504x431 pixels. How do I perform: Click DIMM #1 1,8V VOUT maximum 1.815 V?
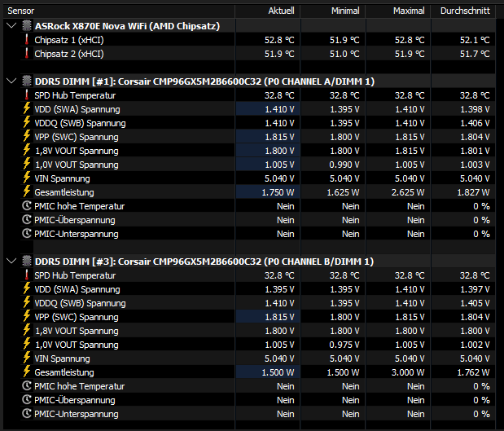(410, 151)
